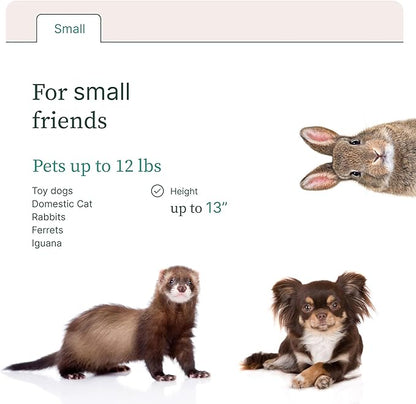Click the rabbit image
416x404 pixels.
point(358,157)
